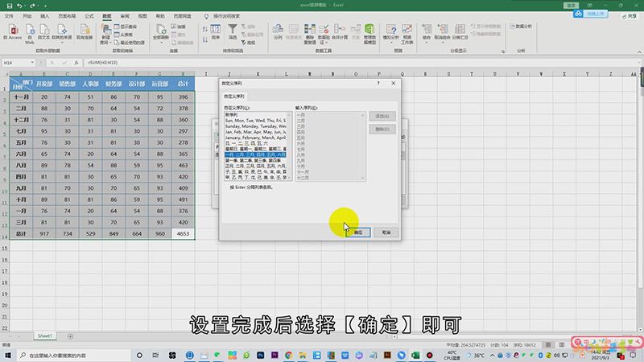
Task: Click the Recent Sources (最近使用的源) item
Action: (x=130, y=43)
